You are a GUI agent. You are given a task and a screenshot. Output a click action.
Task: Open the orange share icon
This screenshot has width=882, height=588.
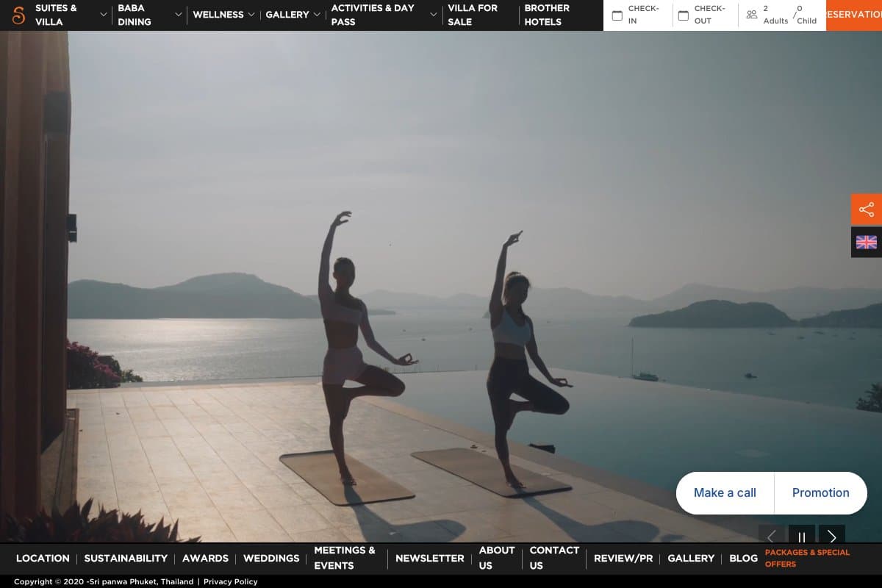coord(867,209)
